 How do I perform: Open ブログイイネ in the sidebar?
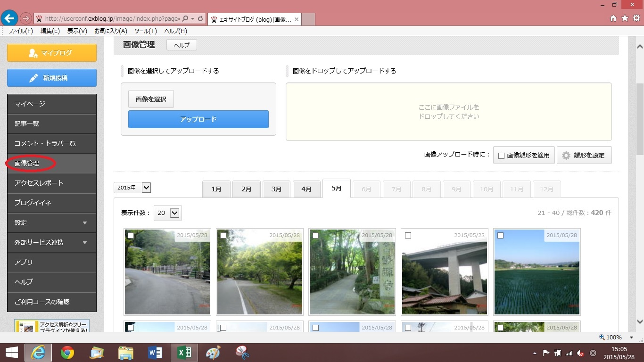[x=52, y=203]
